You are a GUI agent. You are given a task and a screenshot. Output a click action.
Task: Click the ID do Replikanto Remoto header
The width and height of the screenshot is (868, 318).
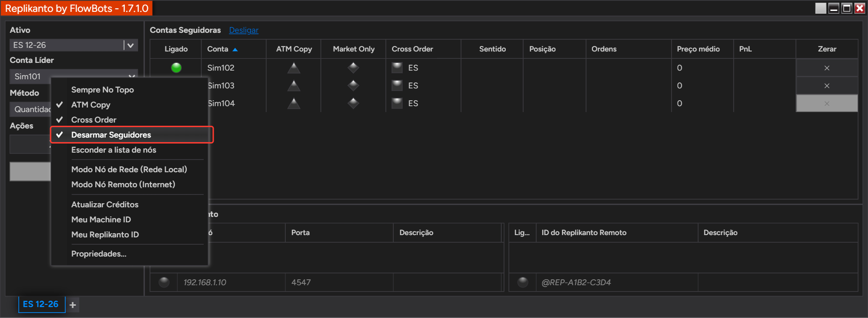coord(617,233)
